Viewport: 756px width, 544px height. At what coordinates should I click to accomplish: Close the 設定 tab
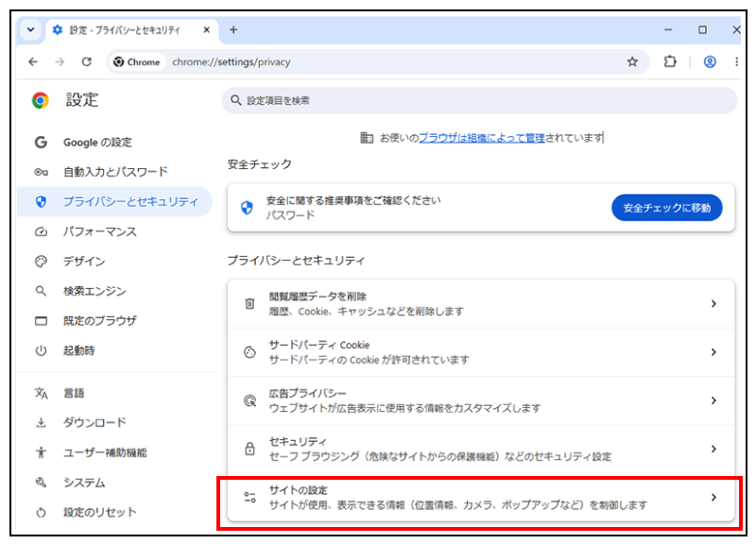[x=206, y=30]
